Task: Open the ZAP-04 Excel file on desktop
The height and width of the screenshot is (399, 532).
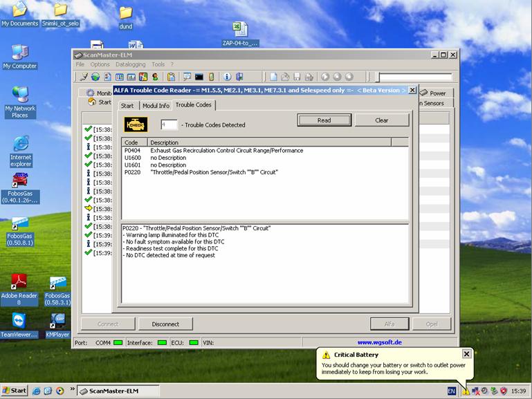Action: (x=240, y=30)
